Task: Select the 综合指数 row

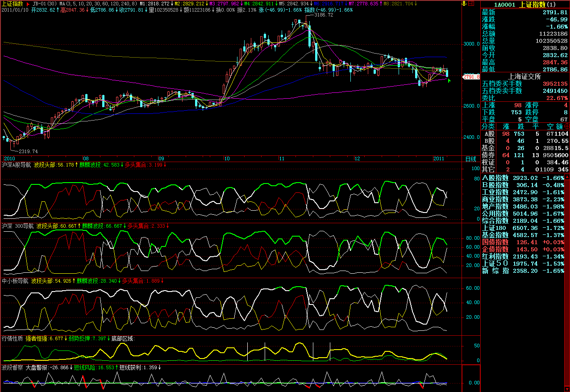Action: (523, 221)
